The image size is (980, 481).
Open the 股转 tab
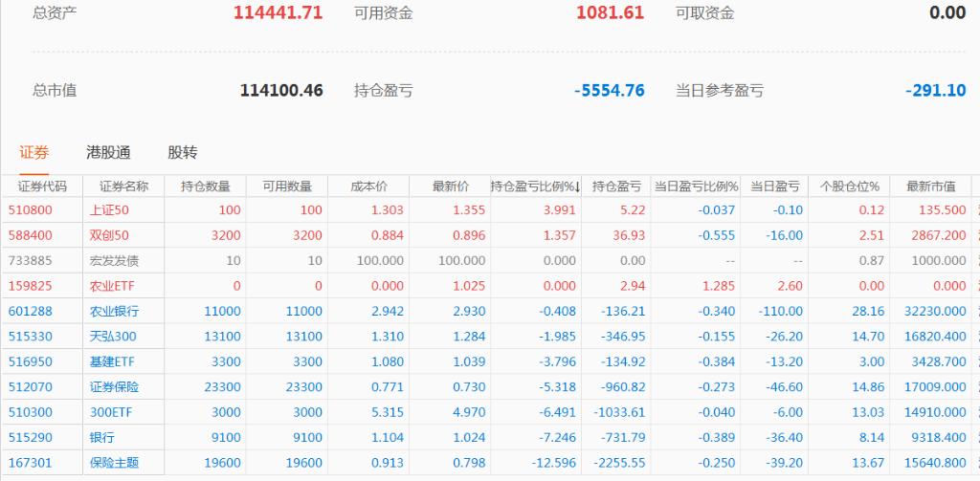click(182, 152)
